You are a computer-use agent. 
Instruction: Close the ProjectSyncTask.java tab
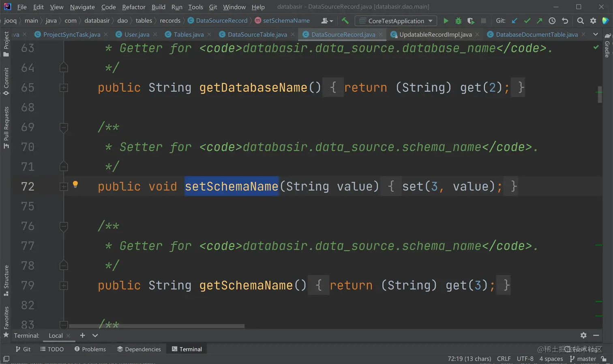(x=106, y=34)
